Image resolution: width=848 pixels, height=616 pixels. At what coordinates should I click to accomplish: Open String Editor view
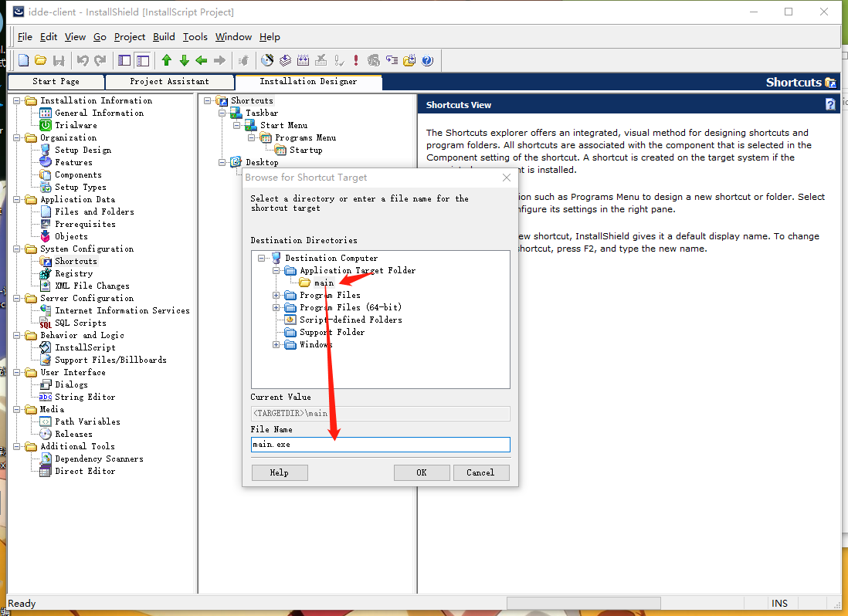pyautogui.click(x=85, y=397)
